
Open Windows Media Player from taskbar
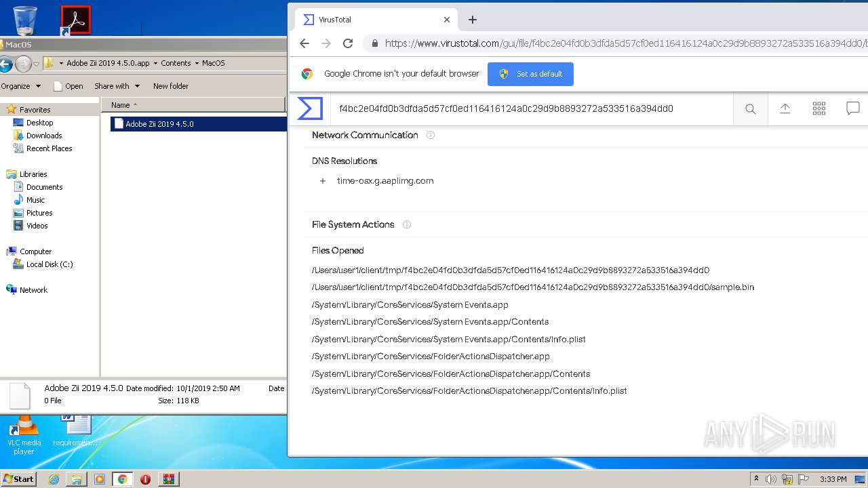pyautogui.click(x=100, y=479)
